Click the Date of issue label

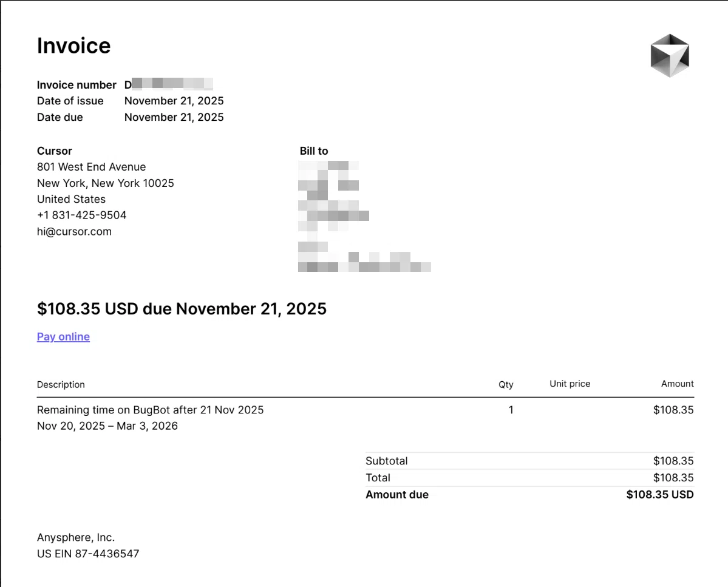70,101
